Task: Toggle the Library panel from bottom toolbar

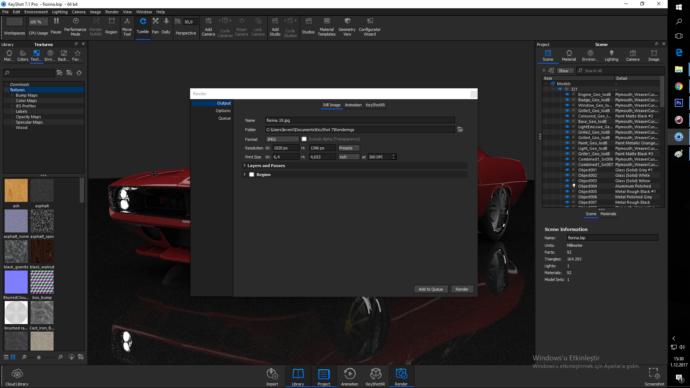Action: point(298,377)
